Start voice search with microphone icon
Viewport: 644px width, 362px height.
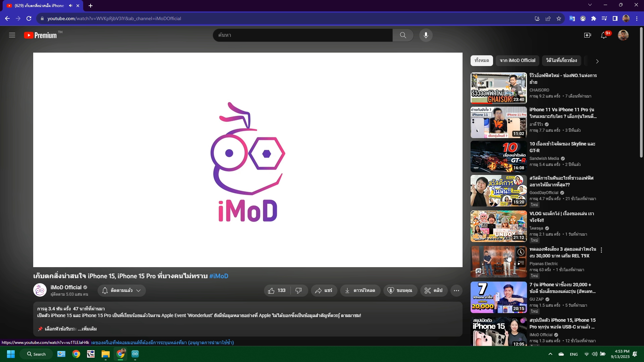click(426, 35)
